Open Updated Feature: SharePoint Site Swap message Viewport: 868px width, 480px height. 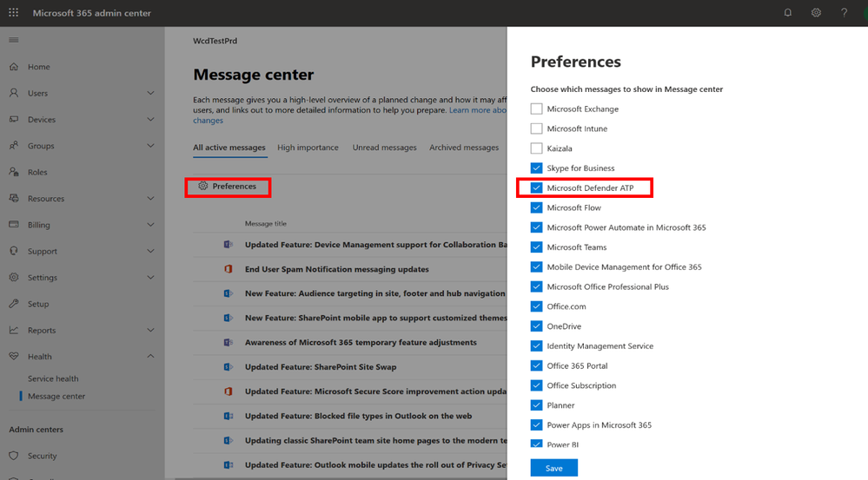click(321, 366)
